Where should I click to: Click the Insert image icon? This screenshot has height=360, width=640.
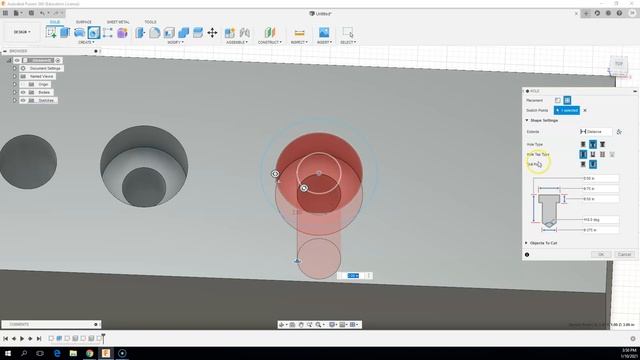[x=324, y=32]
